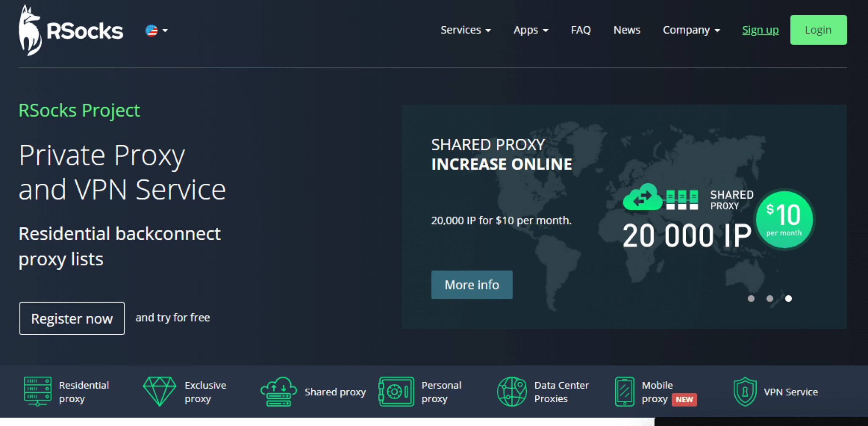Click the RSocks Project heading

tap(79, 110)
